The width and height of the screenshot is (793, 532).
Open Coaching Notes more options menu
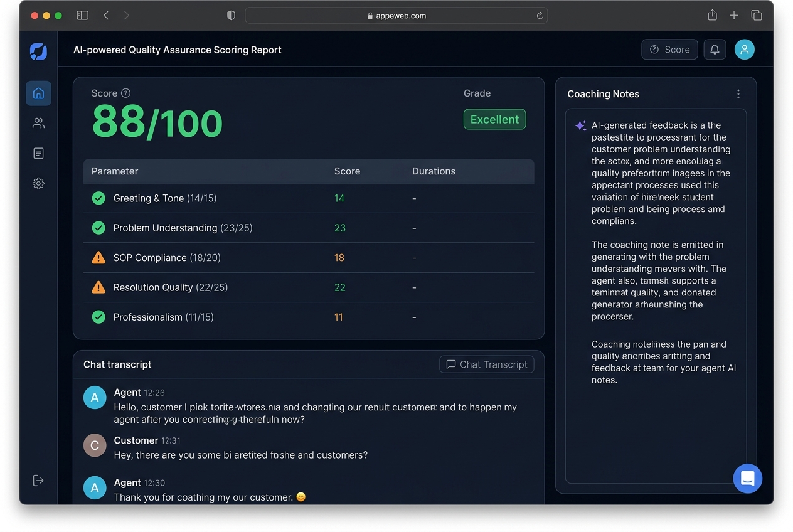(x=738, y=94)
